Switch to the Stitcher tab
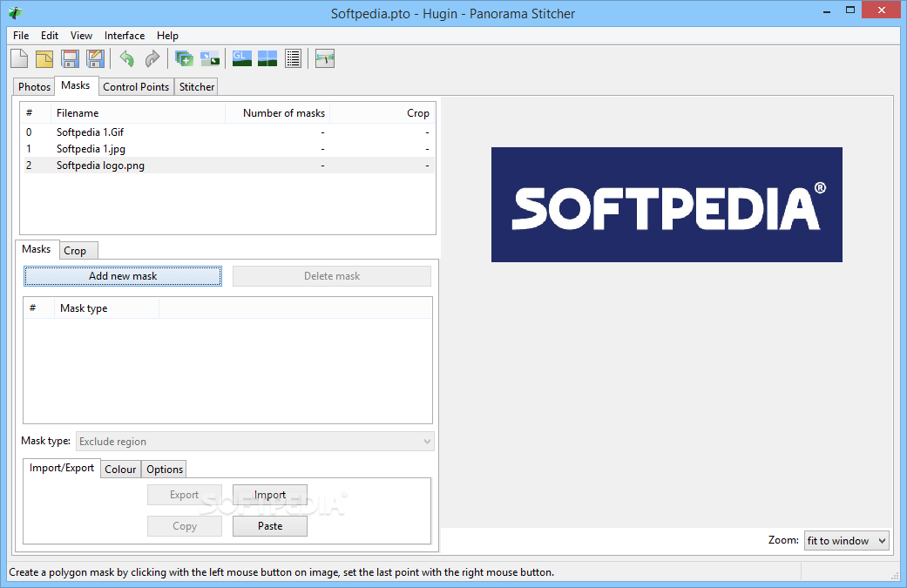Image resolution: width=907 pixels, height=588 pixels. coord(197,87)
